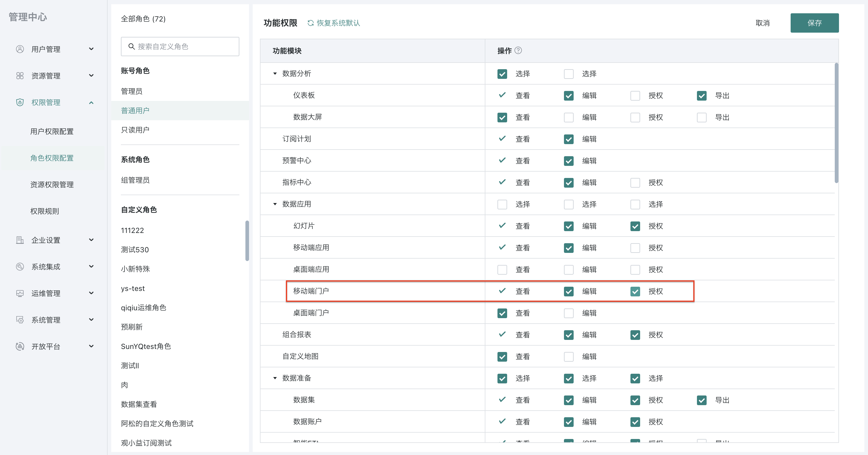Uncheck 编辑 checkbox for 移动端门户
This screenshot has width=868, height=455.
[568, 291]
